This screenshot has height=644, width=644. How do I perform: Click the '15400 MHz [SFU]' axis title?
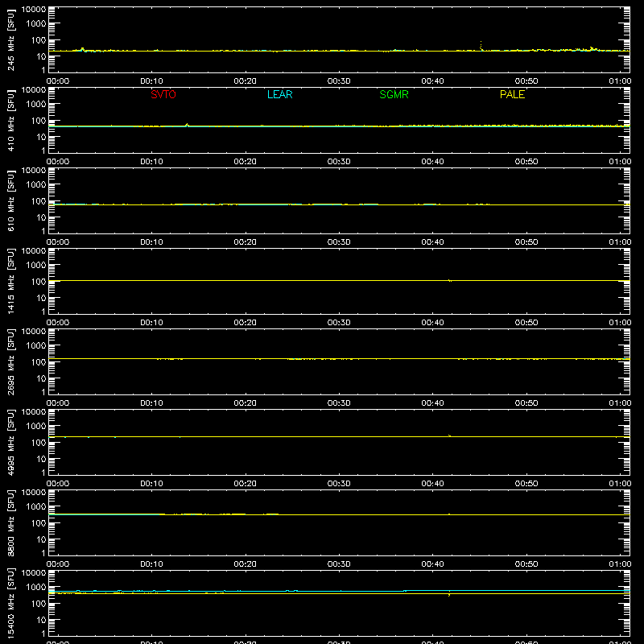[11, 603]
